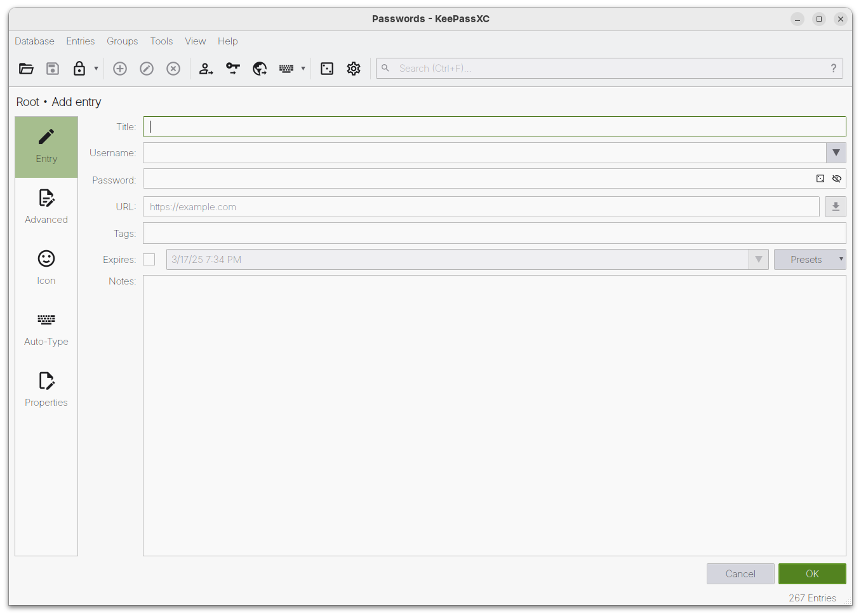Screen dimensions: 861x616
Task: Copy username to clipboard icon
Action: 206,69
